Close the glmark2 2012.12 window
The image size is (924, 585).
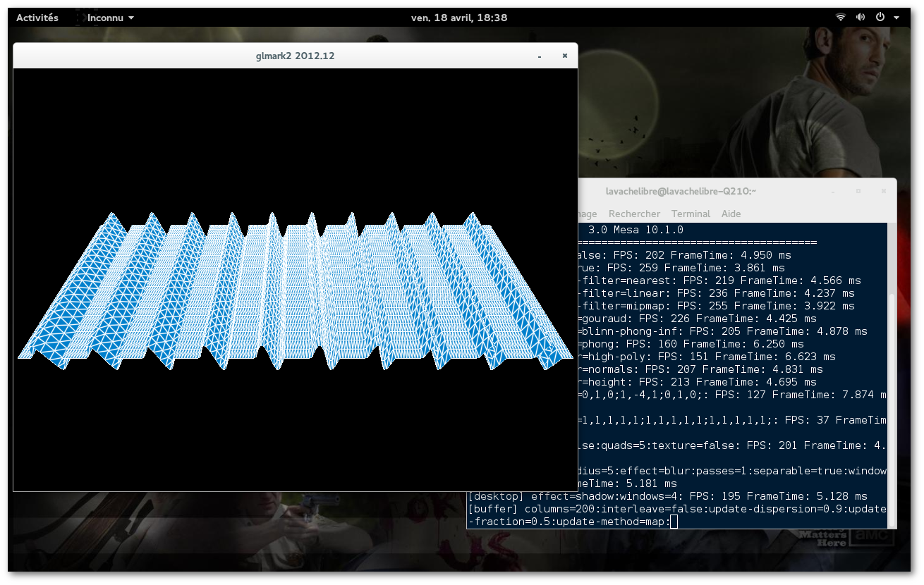point(564,56)
